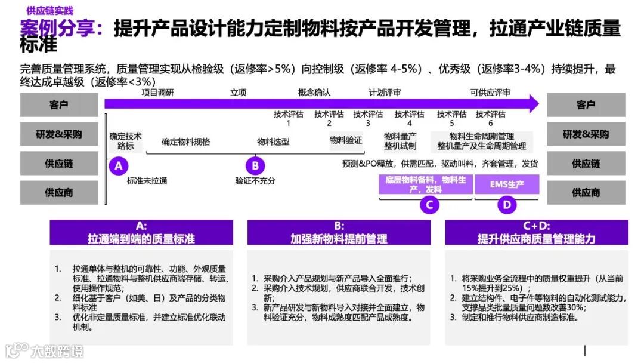Click the '技术评估 5' label
Screen dimensions: 644x363
[452, 118]
